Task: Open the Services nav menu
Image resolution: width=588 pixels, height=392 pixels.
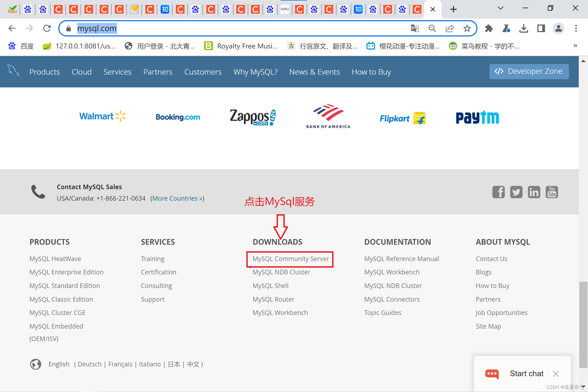Action: point(117,72)
